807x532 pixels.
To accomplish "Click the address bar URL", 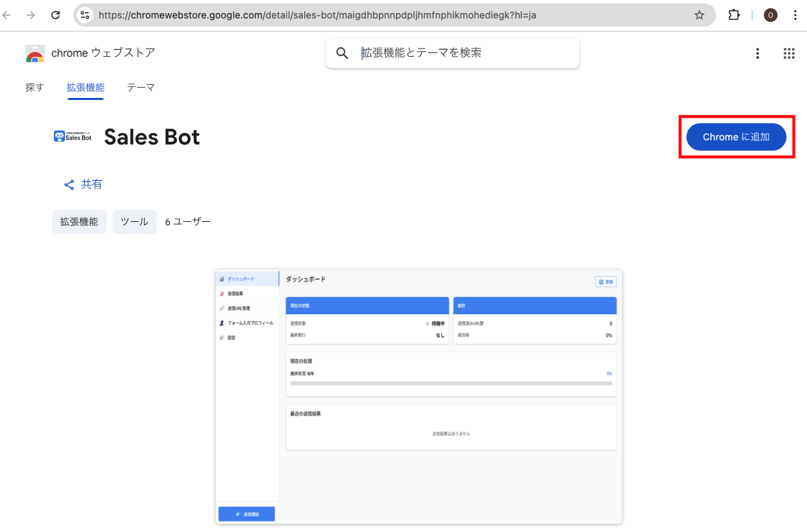I will pos(317,15).
